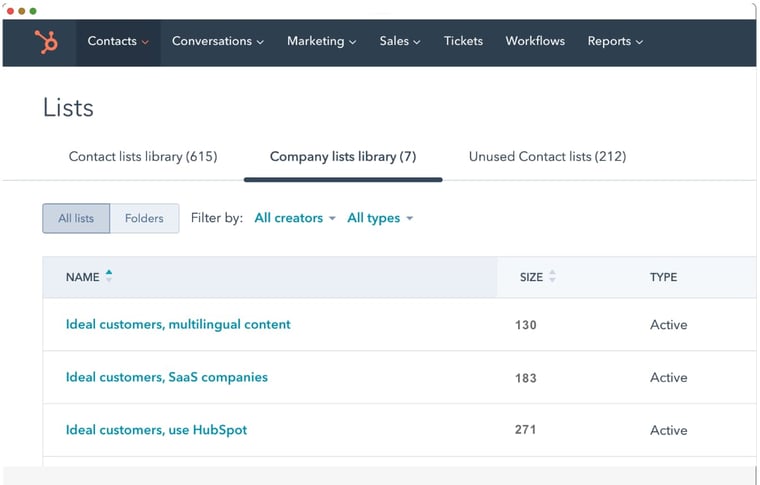Open the Unused Contact lists tab
The height and width of the screenshot is (485, 760).
pyautogui.click(x=547, y=157)
